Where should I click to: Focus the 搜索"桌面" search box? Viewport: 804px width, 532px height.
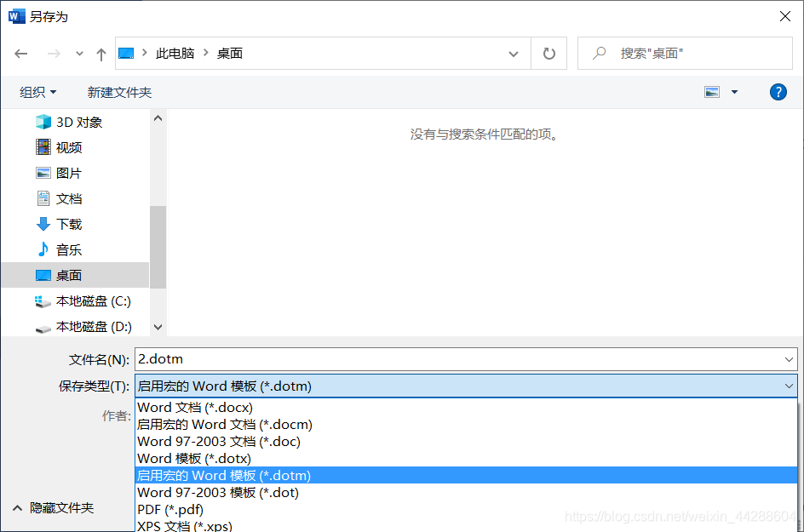[x=685, y=53]
